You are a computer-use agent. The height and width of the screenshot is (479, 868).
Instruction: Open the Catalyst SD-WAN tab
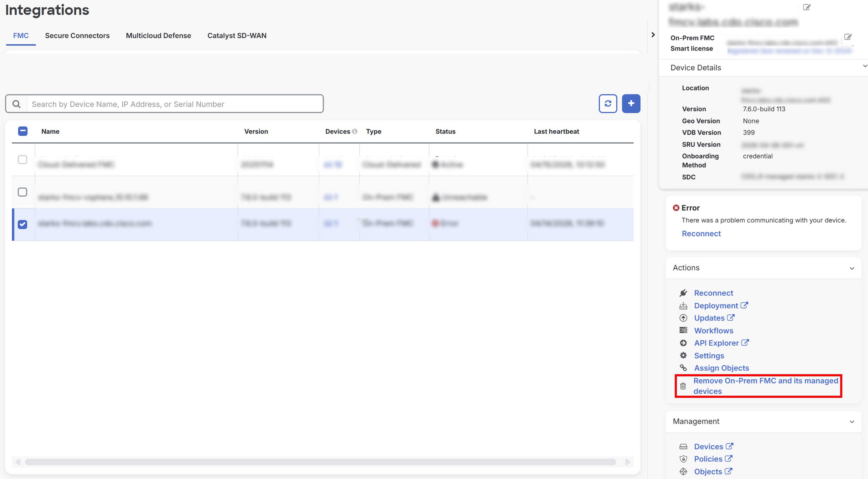[x=236, y=36]
